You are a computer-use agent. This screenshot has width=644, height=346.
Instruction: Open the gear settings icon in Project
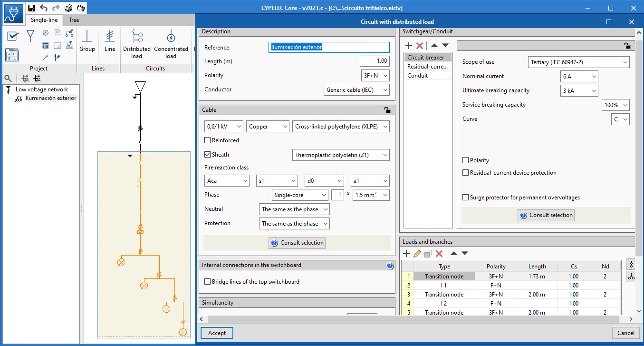46,33
